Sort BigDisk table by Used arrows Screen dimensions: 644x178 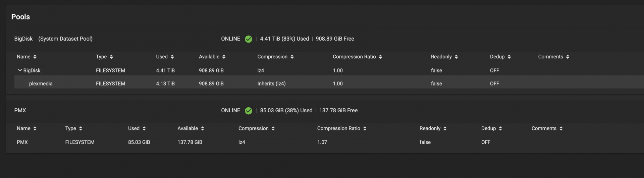(x=172, y=57)
